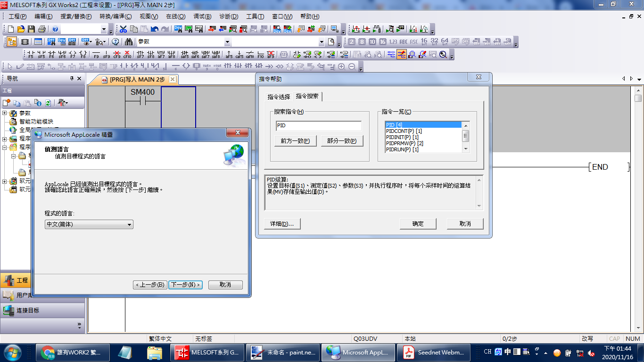Click the 下一步(N) button
644x362 pixels.
pos(185,285)
